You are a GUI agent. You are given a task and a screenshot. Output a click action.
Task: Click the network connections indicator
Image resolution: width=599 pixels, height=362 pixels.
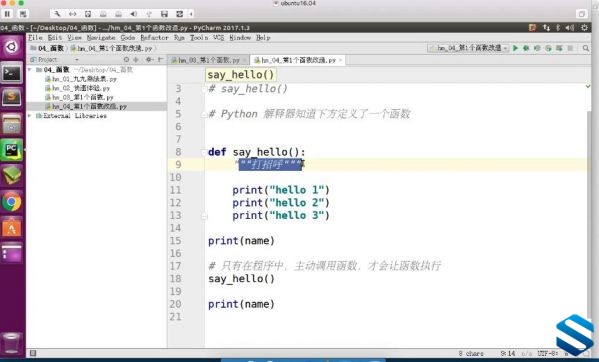[546, 27]
